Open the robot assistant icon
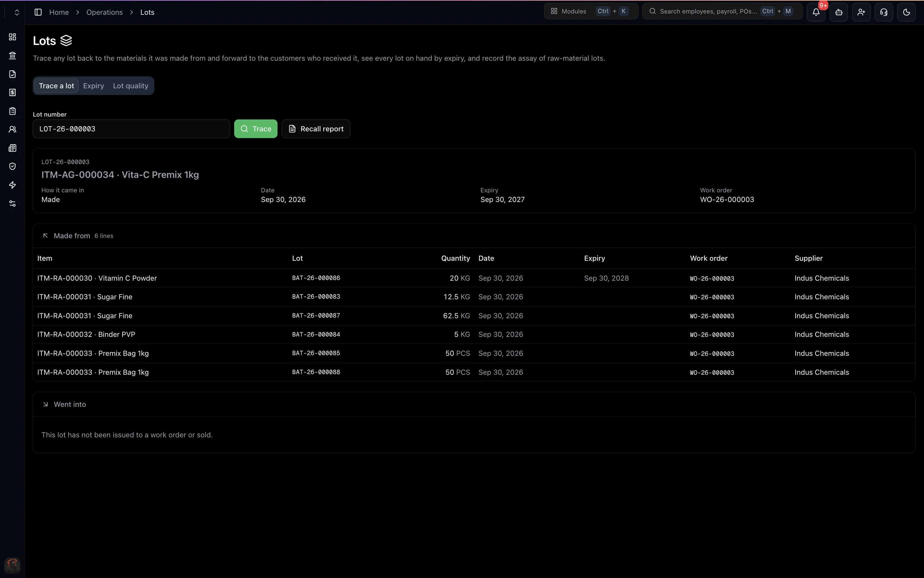The height and width of the screenshot is (578, 924). pos(838,12)
